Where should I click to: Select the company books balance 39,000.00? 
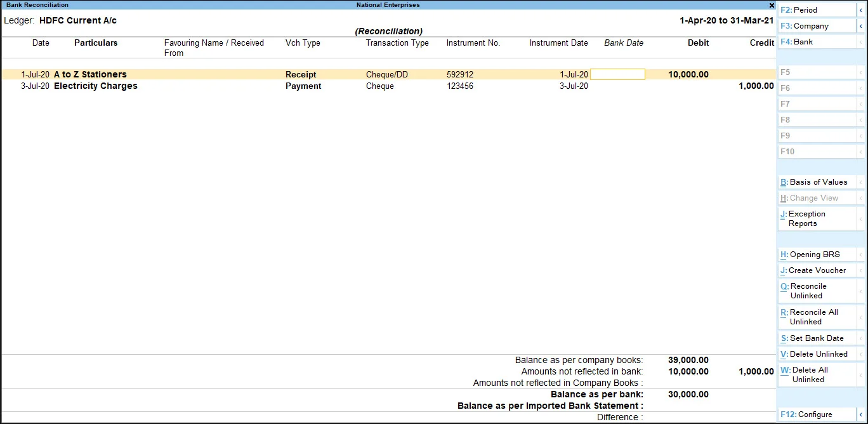pos(688,360)
